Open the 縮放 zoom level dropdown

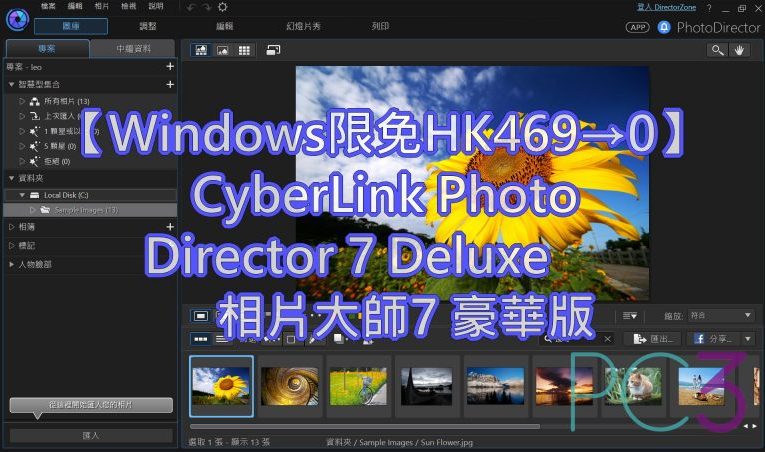pos(721,315)
